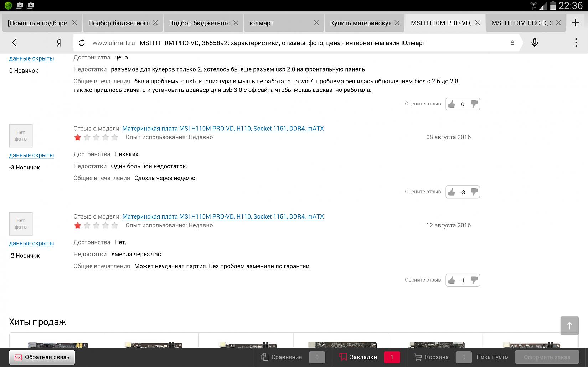Open model link in the 08 августа review
This screenshot has height=367, width=588.
[223, 129]
